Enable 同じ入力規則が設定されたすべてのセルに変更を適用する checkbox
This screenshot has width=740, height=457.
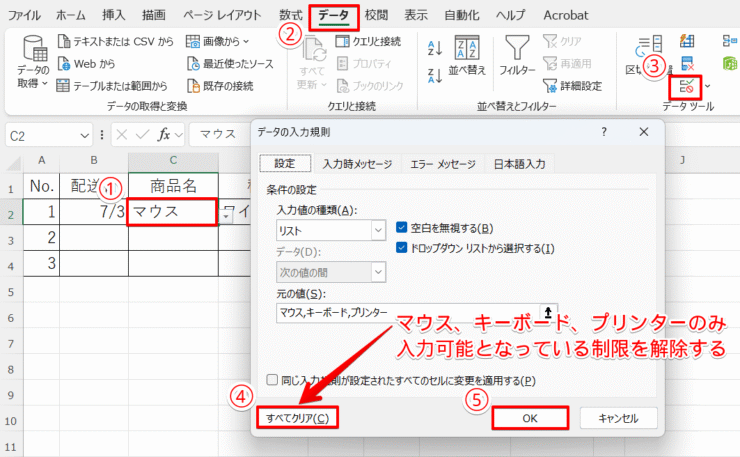pos(272,380)
